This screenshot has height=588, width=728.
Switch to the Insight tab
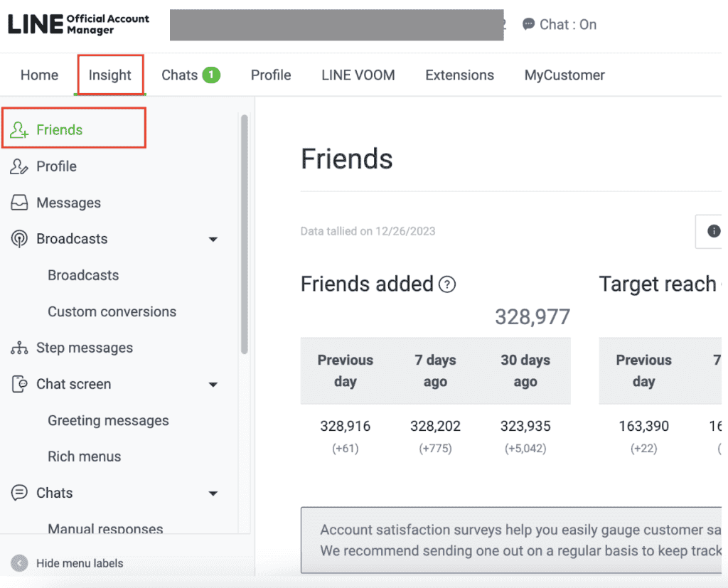110,75
